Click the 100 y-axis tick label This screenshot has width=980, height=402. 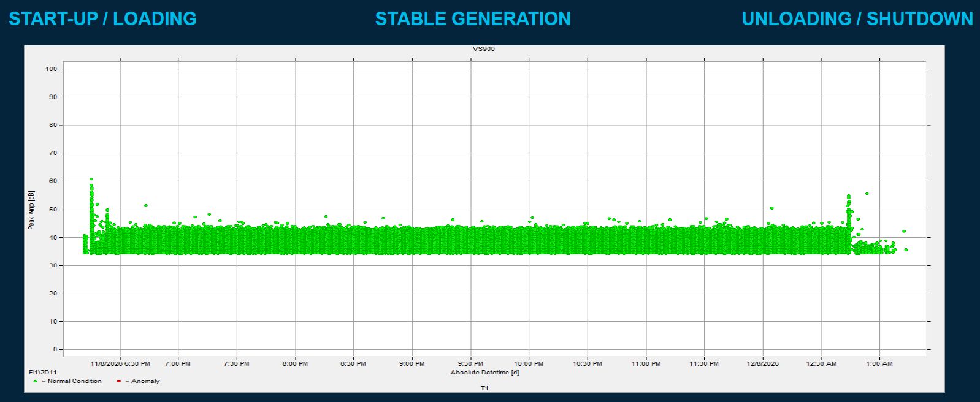tap(51, 69)
